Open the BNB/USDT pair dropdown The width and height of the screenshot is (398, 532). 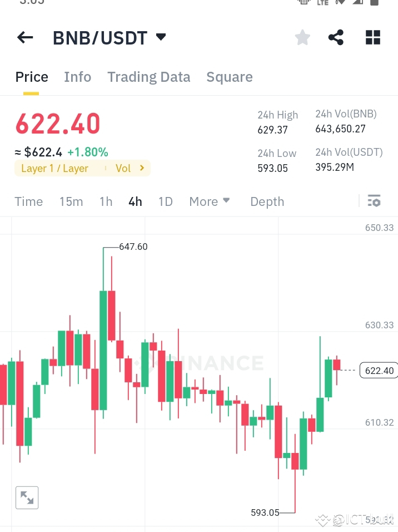coord(161,37)
